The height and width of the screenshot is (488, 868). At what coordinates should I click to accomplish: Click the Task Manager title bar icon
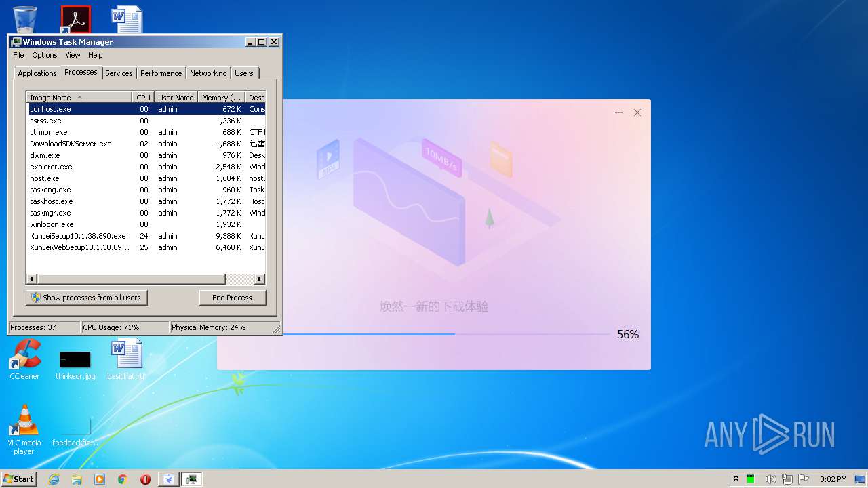[x=16, y=42]
